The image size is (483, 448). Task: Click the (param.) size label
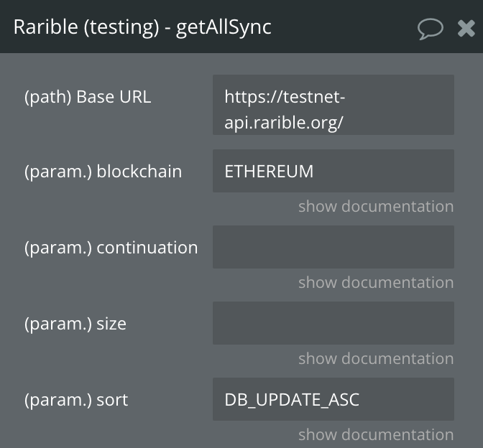point(75,324)
